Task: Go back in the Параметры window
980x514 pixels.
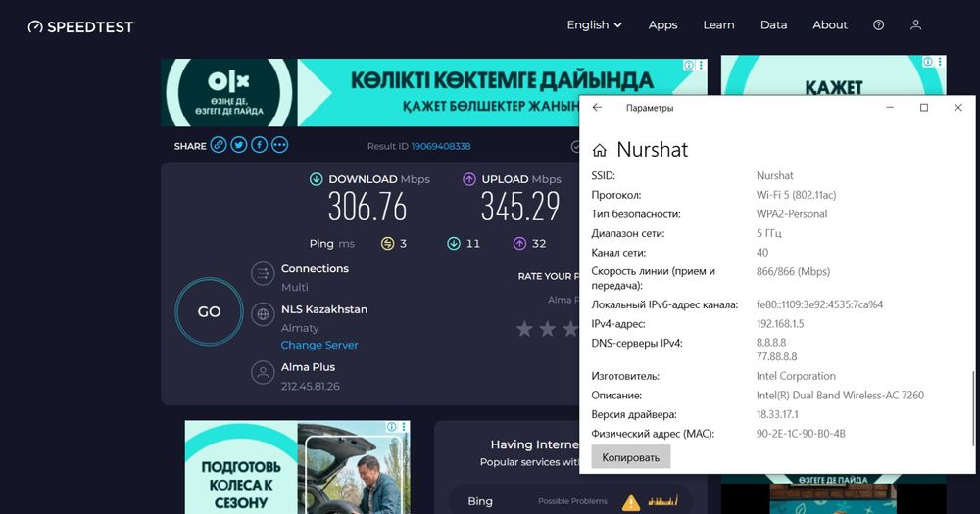Action: point(597,108)
